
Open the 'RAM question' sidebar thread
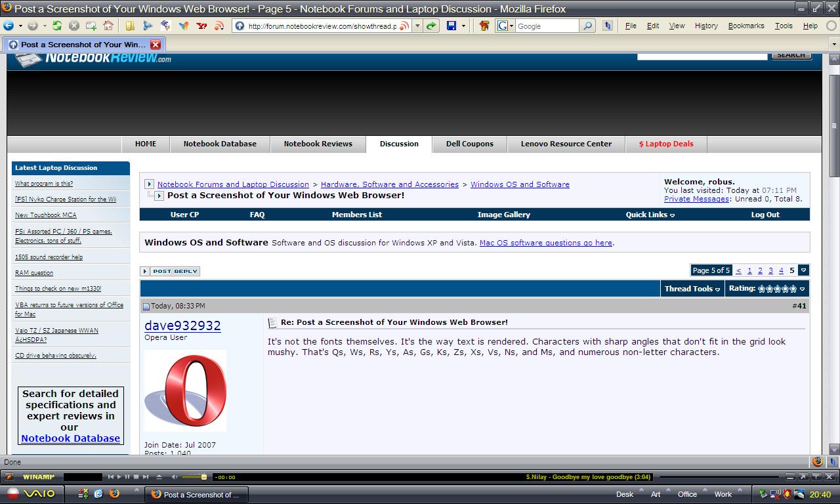pos(34,273)
